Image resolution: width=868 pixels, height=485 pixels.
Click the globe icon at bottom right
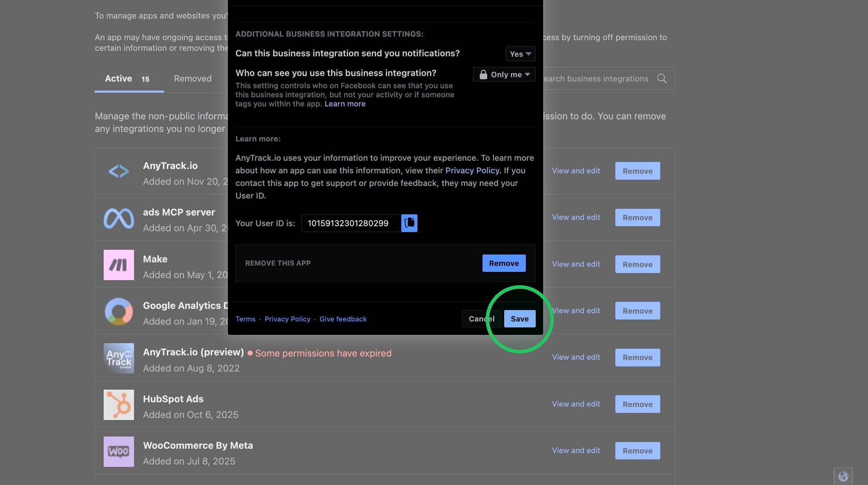(843, 476)
